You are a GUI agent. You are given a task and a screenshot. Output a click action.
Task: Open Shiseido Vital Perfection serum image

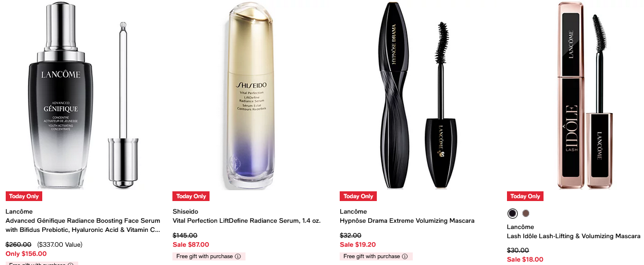(251, 95)
